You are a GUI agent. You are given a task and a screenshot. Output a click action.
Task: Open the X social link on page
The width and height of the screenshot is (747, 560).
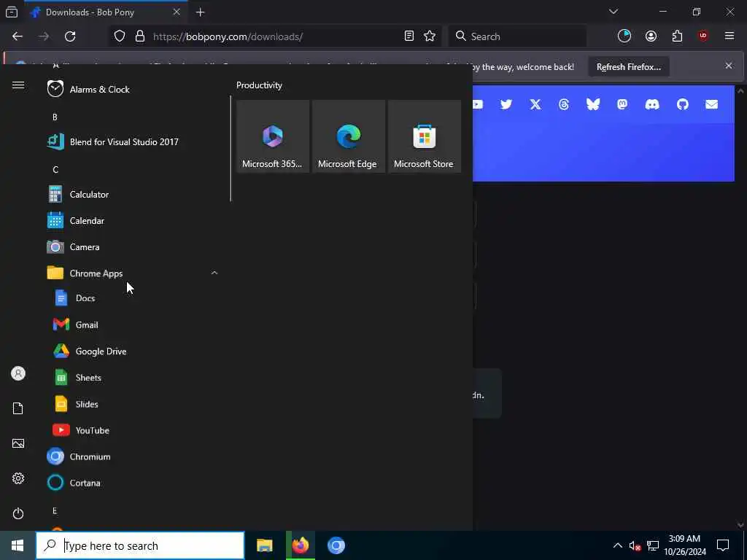pyautogui.click(x=535, y=104)
